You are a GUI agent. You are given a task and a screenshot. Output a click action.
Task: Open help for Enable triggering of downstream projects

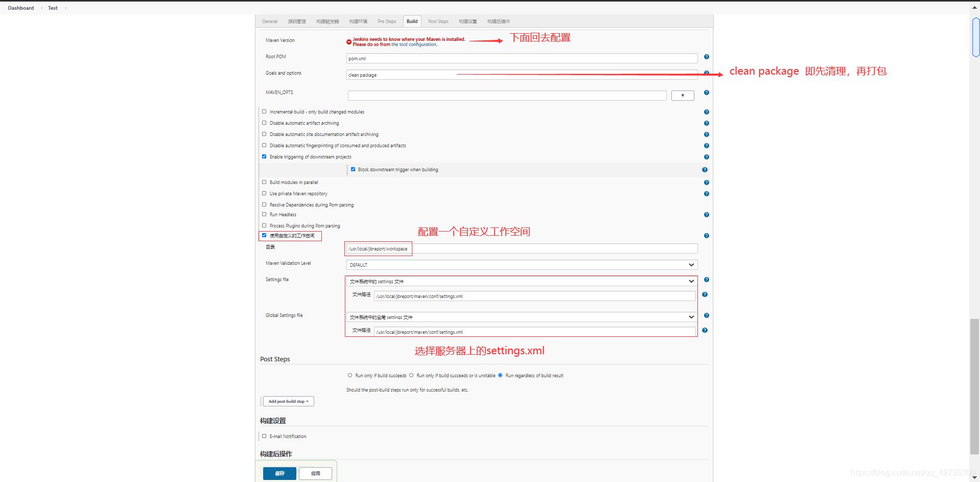(x=706, y=157)
